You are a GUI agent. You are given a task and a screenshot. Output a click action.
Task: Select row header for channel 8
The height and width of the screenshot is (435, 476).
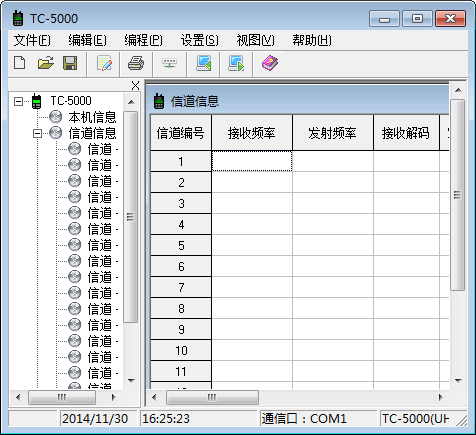click(x=181, y=308)
